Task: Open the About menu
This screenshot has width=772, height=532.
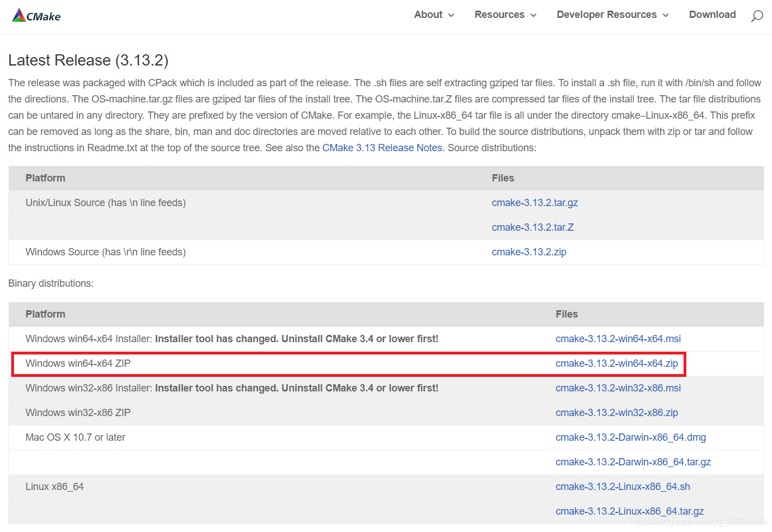Action: pos(428,15)
